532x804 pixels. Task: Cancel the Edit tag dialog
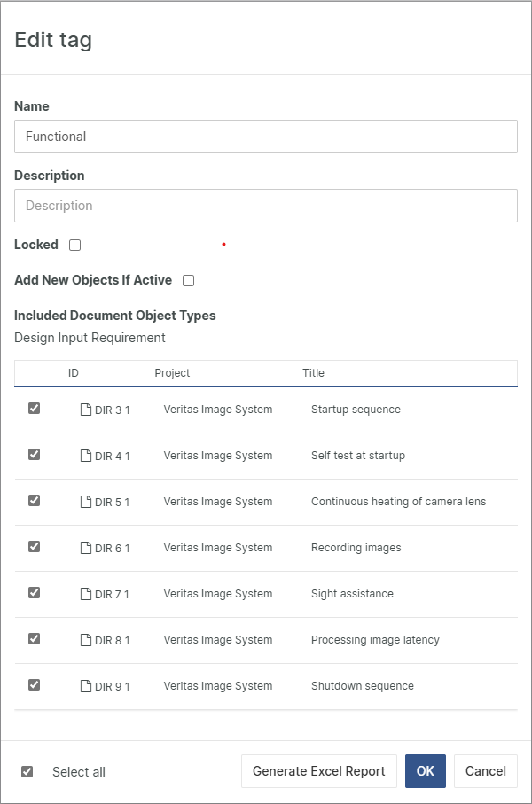pos(486,771)
